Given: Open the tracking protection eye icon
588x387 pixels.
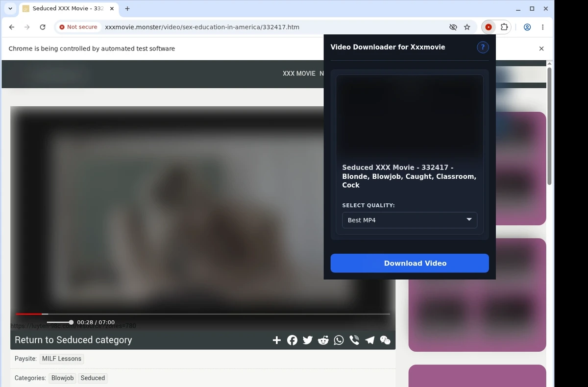Looking at the screenshot, I should [453, 27].
